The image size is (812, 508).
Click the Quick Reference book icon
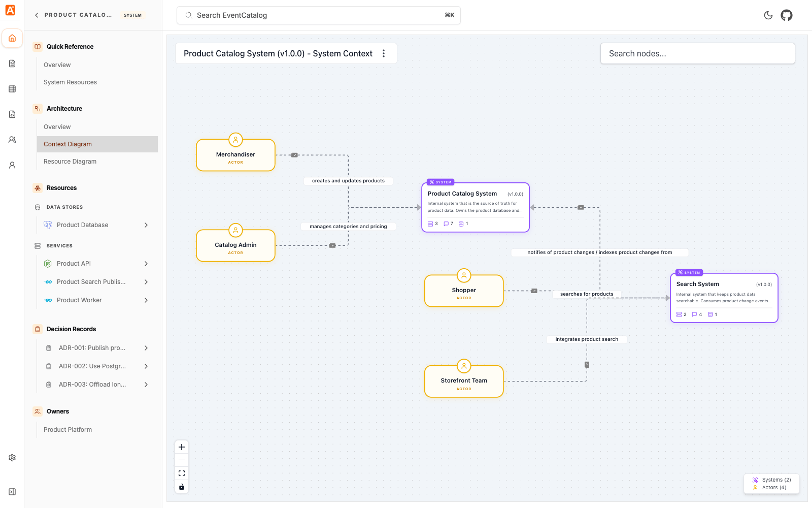[38, 47]
